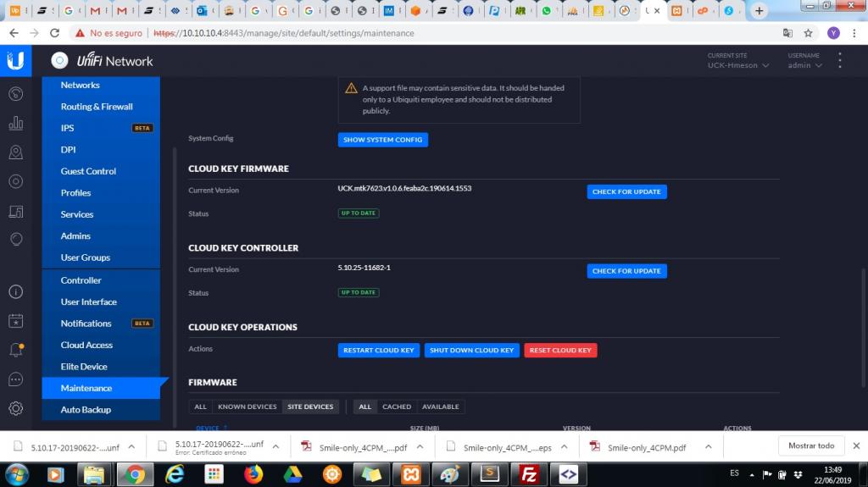Click Show System Config button
Viewport: 868px width, 487px height.
383,140
